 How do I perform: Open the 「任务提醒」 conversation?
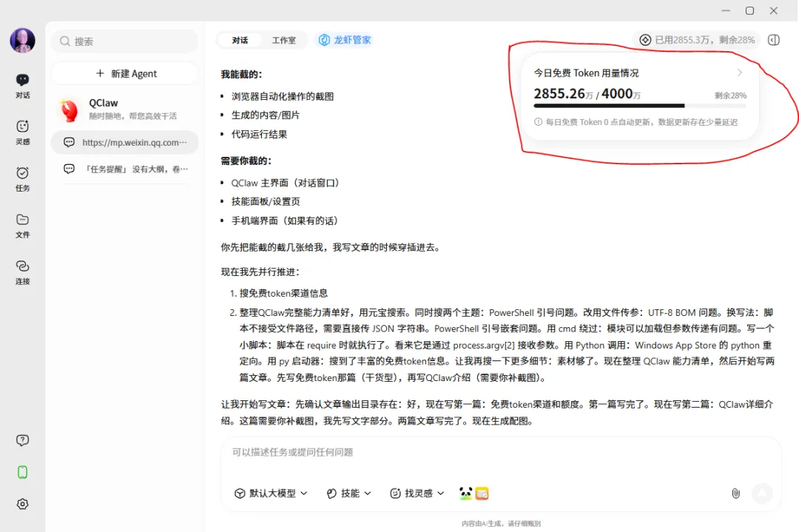click(125, 169)
